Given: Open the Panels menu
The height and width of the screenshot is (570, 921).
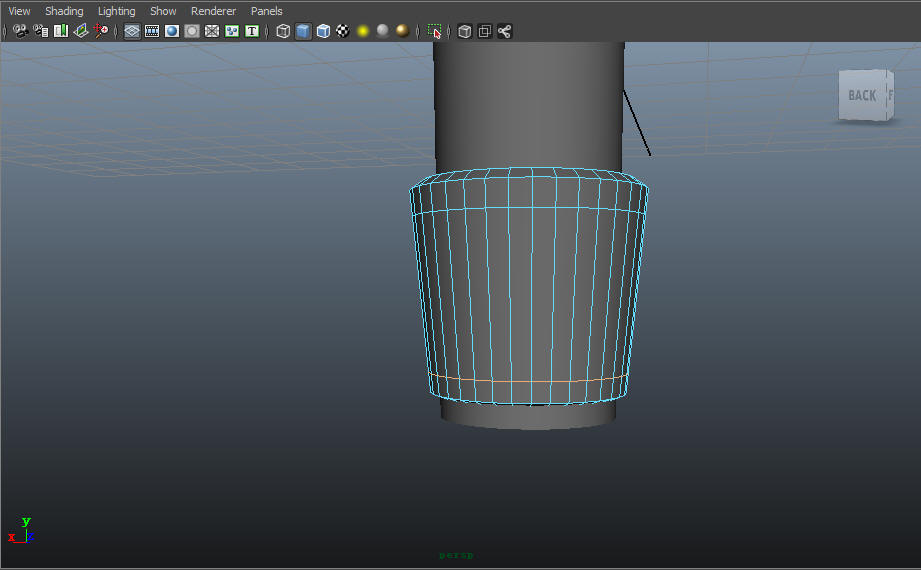Looking at the screenshot, I should click(267, 11).
